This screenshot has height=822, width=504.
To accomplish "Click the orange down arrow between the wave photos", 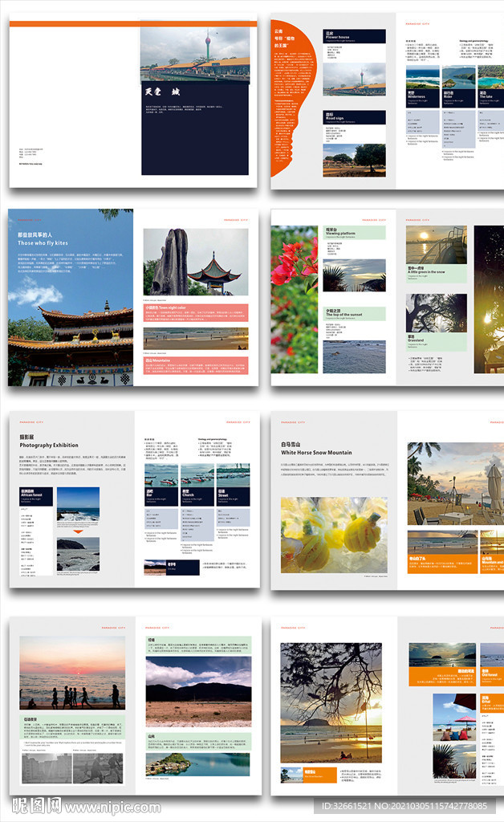I will (78, 531).
